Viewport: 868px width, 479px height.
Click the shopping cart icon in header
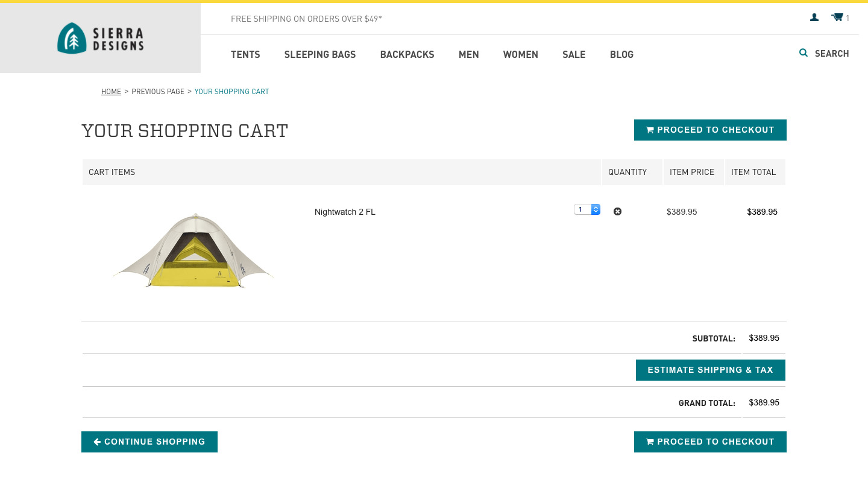[x=837, y=17]
